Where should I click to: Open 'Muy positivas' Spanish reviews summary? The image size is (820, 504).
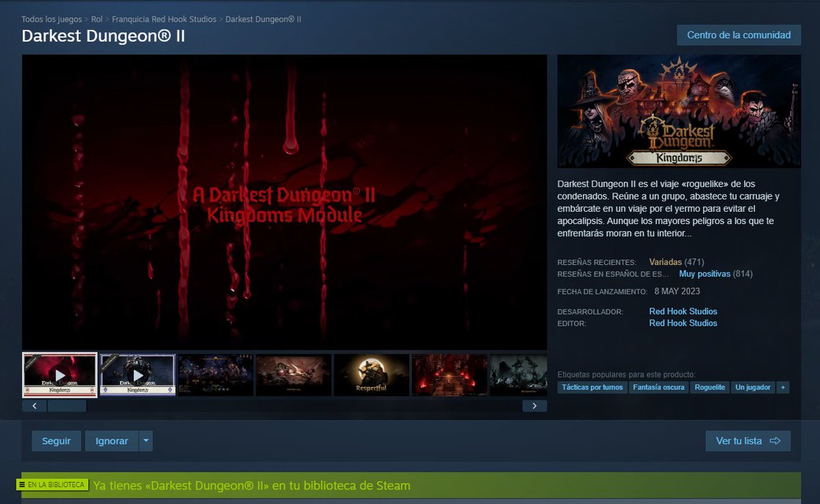point(705,273)
